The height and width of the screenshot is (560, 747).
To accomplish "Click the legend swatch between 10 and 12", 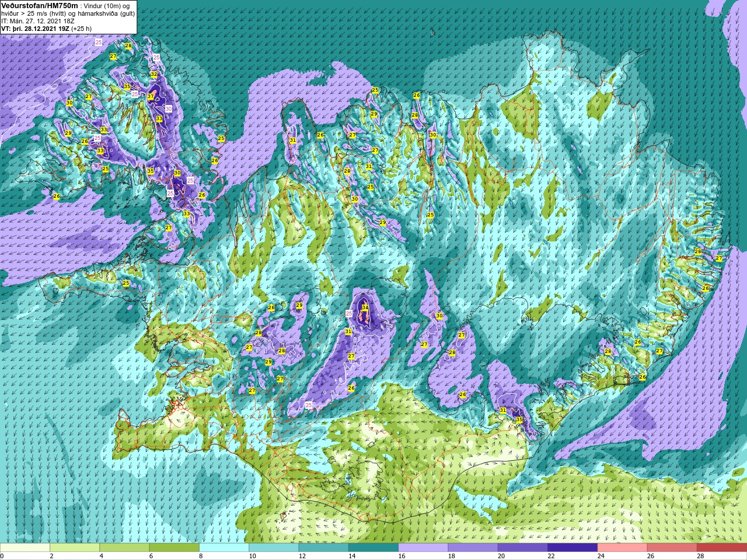I will (x=274, y=548).
